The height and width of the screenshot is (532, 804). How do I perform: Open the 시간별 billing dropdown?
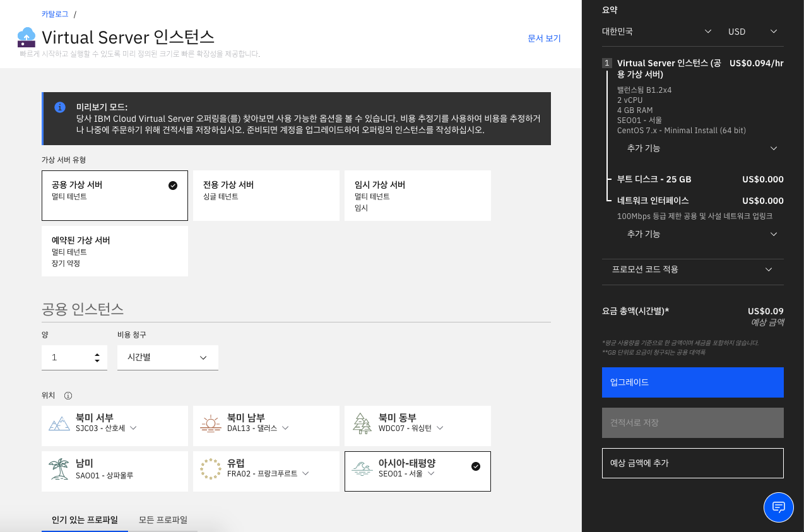[168, 358]
